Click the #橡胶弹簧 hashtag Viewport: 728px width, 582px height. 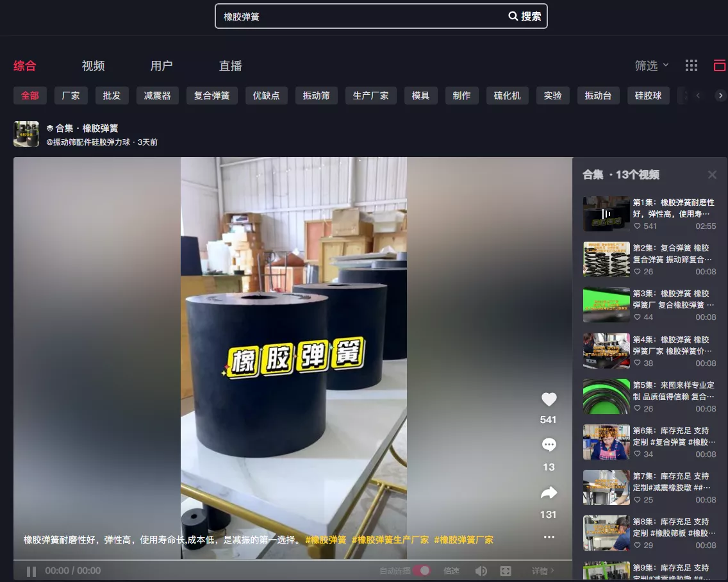pyautogui.click(x=326, y=540)
